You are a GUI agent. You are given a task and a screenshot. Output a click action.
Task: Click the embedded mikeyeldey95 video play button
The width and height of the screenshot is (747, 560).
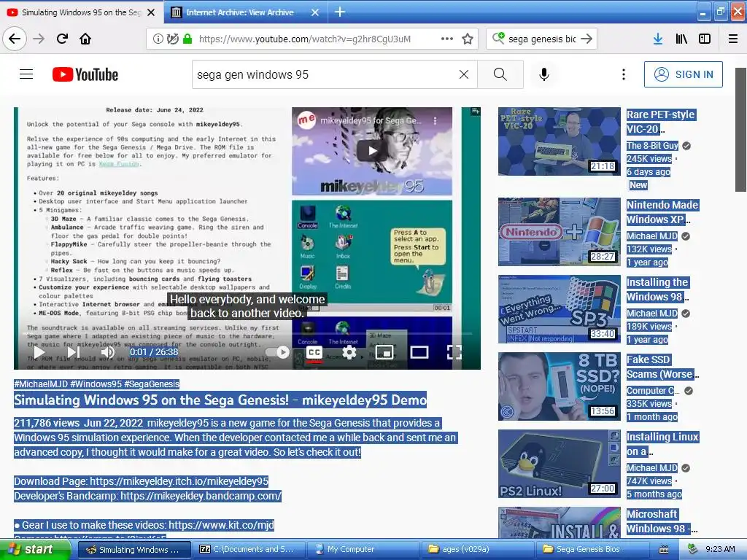tap(372, 151)
